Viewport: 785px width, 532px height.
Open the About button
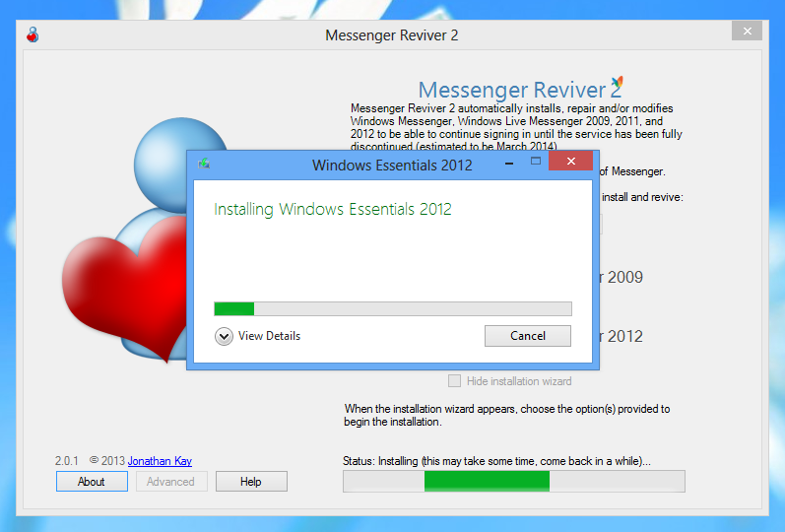tap(92, 482)
